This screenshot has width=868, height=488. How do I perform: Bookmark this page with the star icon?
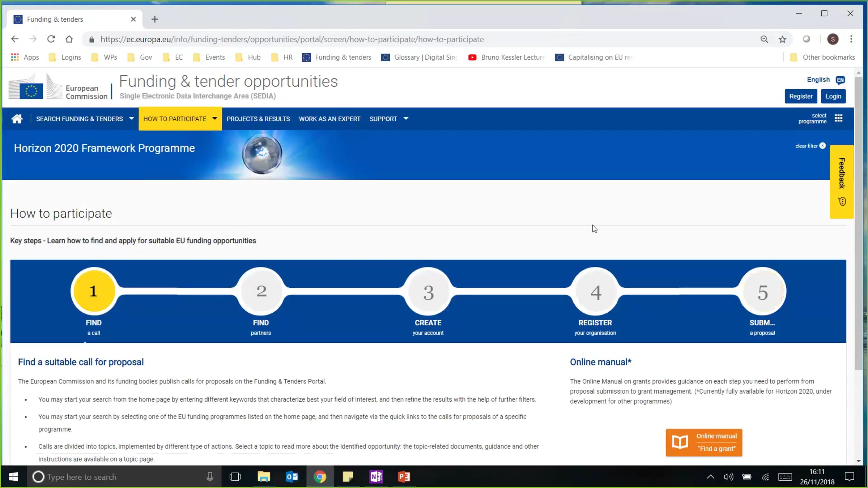(783, 39)
